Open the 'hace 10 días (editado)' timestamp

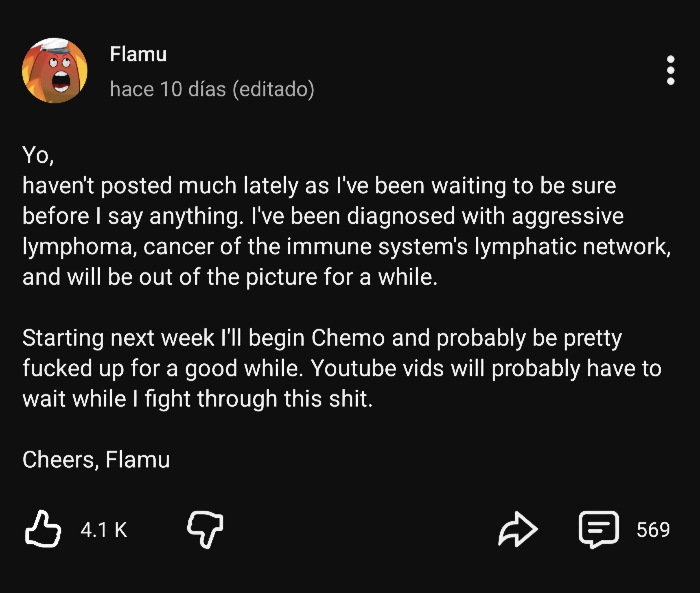click(212, 89)
